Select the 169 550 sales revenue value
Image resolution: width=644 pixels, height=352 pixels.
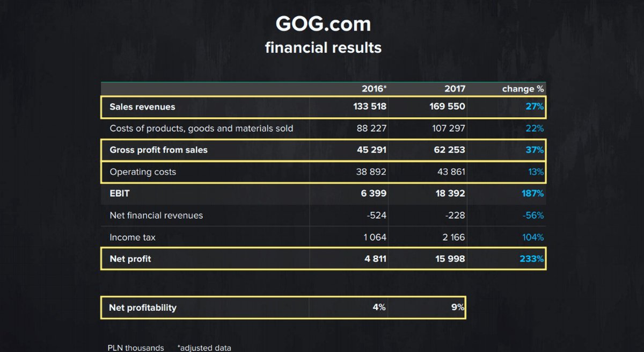point(447,107)
